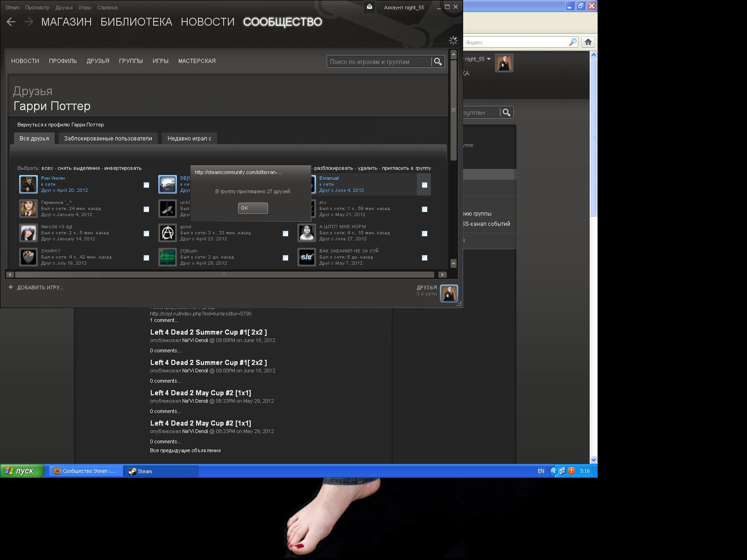Open the Просмотр menu

click(37, 7)
